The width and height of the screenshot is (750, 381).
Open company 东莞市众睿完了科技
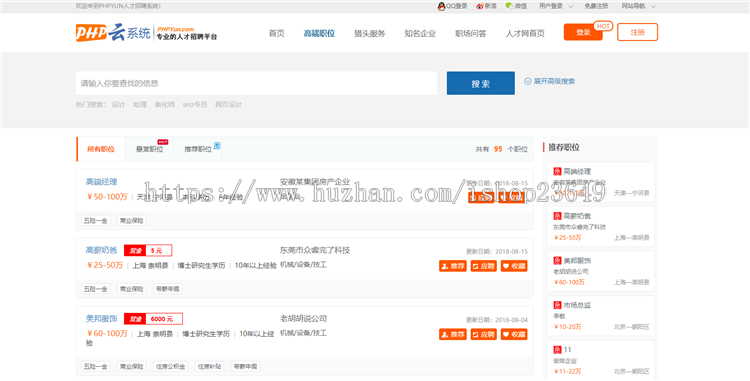[315, 250]
